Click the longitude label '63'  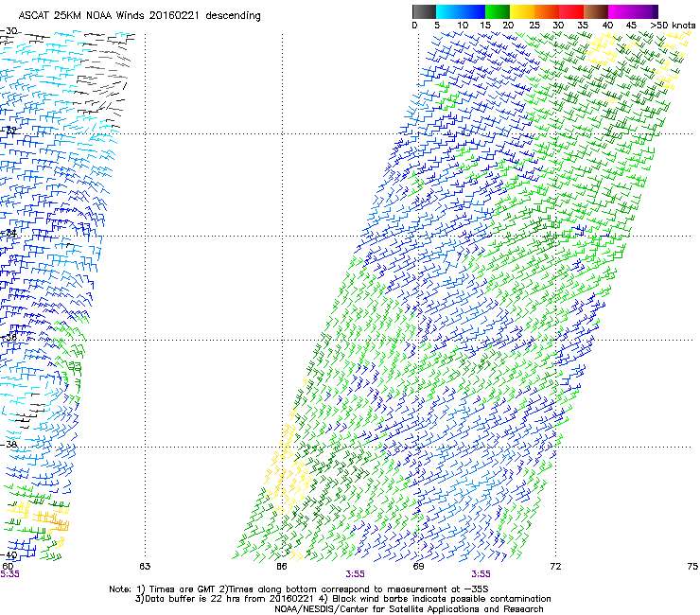[145, 567]
